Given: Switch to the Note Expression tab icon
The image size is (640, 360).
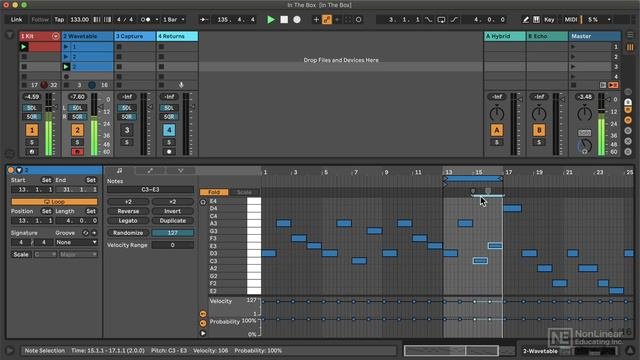Looking at the screenshot, I should point(180,171).
